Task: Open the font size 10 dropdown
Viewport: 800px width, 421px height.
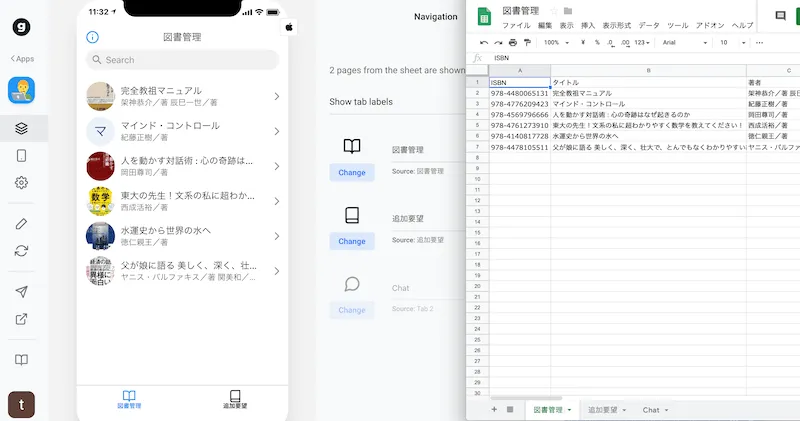Action: (733, 43)
